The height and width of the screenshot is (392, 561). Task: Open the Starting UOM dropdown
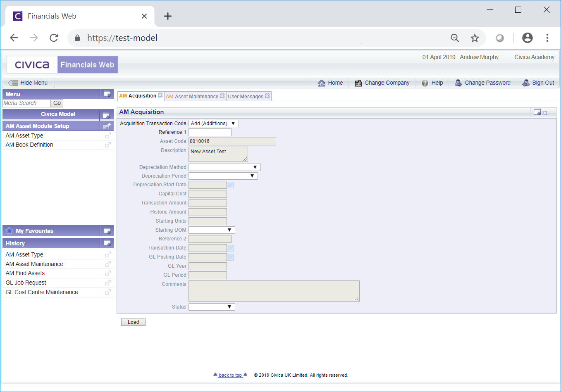pos(212,230)
